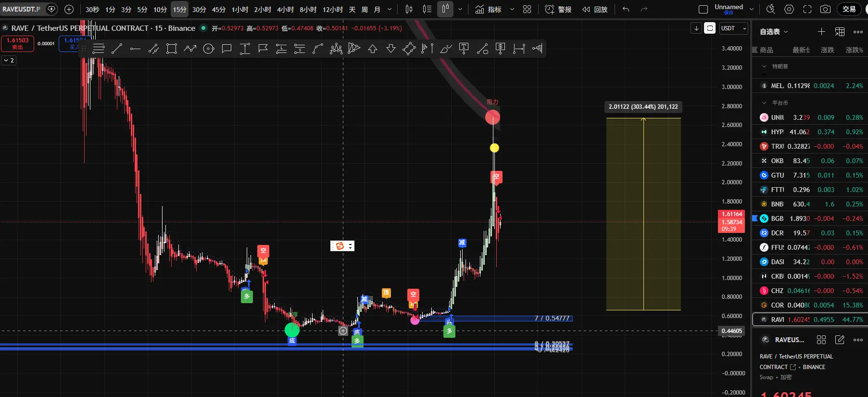Select the arrow up marker tool
Screen dimensions: 868x397
click(373, 49)
